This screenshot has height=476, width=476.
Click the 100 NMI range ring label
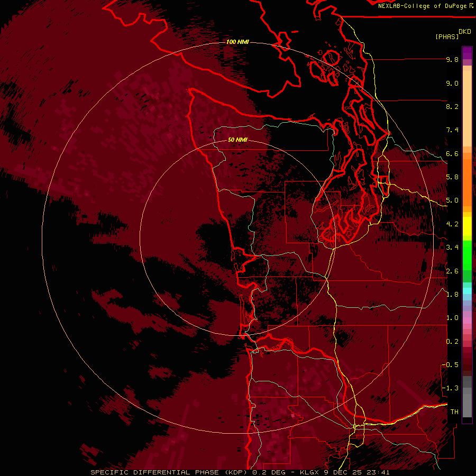tap(237, 42)
